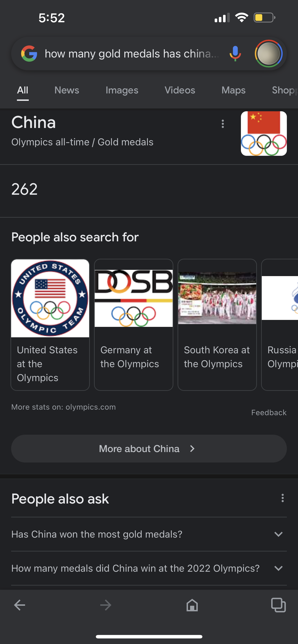
Task: Tap the forward arrow icon
Action: click(x=106, y=605)
